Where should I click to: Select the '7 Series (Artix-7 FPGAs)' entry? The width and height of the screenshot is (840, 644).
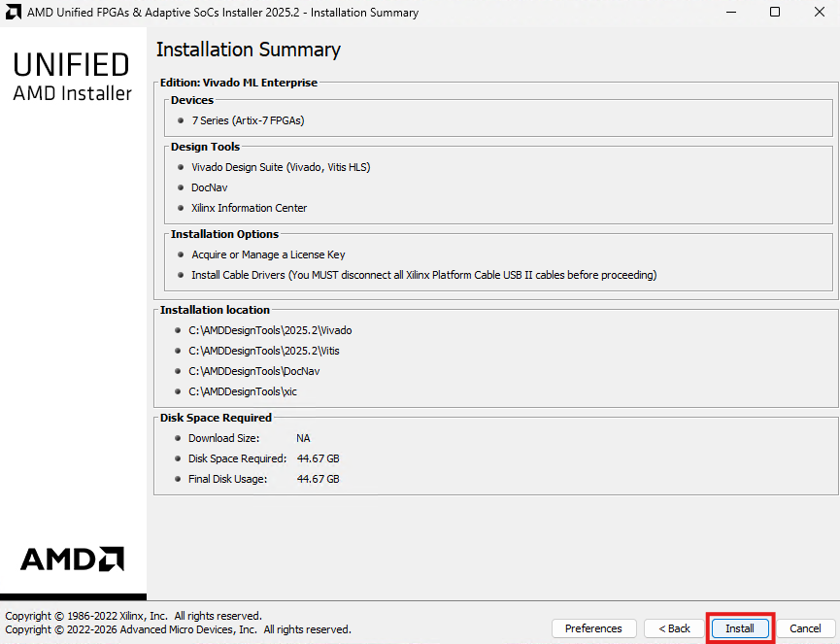248,120
